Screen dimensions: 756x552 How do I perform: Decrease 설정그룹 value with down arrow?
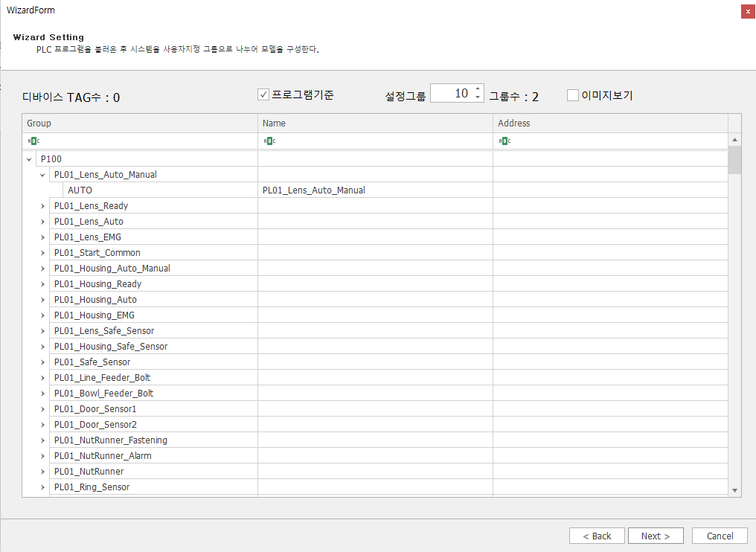[x=478, y=98]
